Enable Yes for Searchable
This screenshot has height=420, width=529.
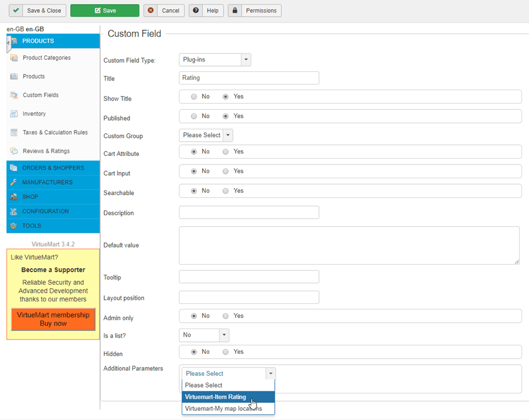[225, 191]
